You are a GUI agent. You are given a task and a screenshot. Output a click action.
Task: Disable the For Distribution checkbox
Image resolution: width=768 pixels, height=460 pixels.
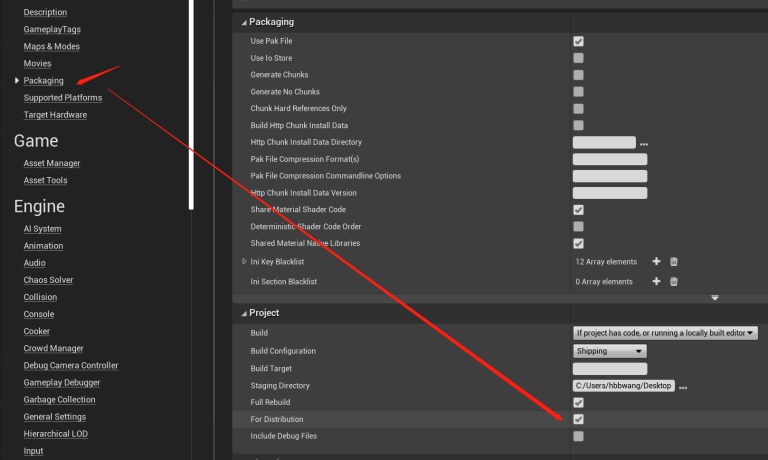(578, 419)
